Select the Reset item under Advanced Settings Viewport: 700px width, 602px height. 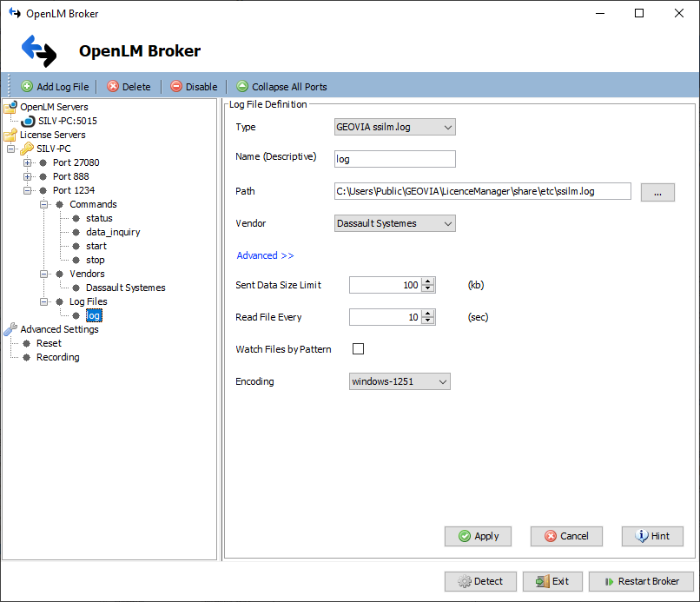[x=50, y=343]
